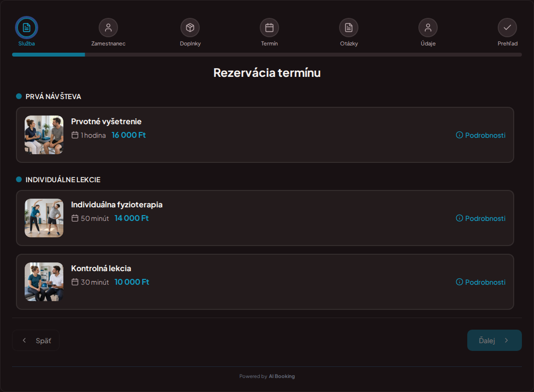Click calendar icon beside 30 minút duration

[75, 282]
